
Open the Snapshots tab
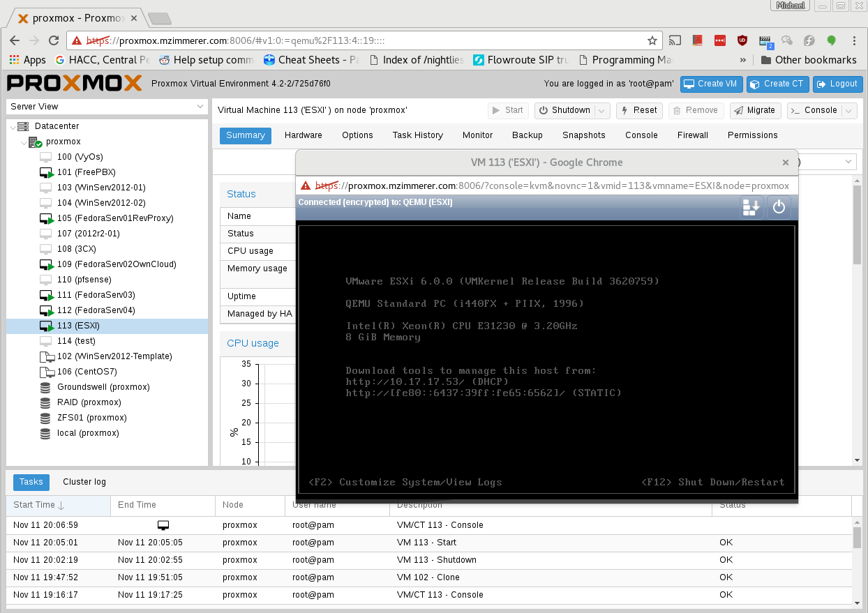tap(584, 135)
